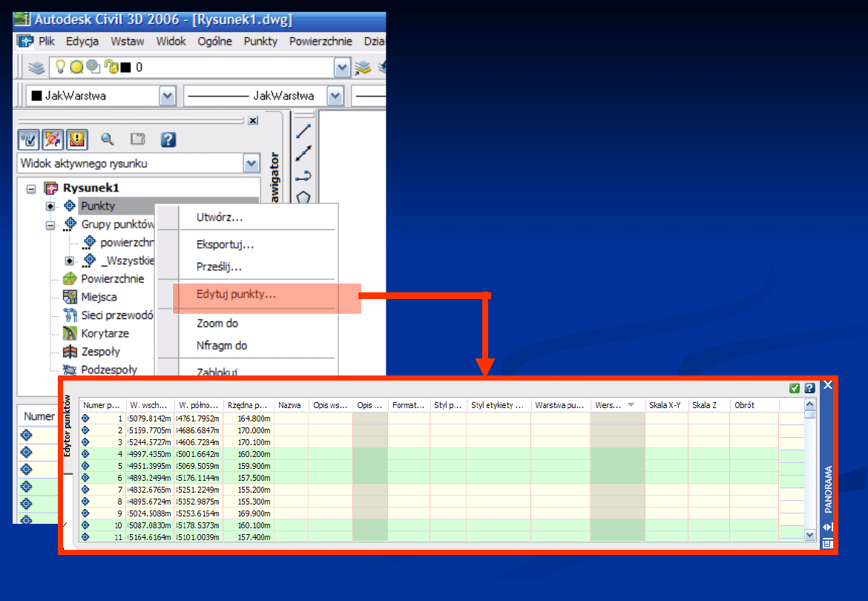Image resolution: width=868 pixels, height=601 pixels.
Task: Collapse the Grupy punktów tree node
Action: [x=50, y=226]
